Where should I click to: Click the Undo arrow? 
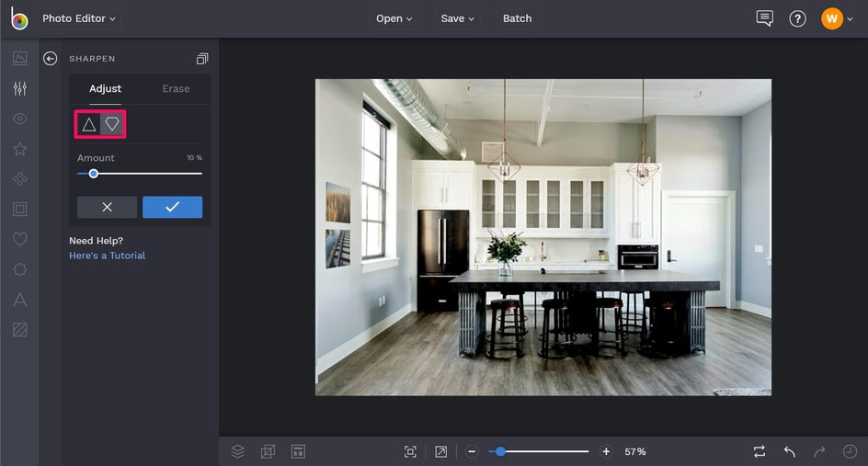(790, 451)
